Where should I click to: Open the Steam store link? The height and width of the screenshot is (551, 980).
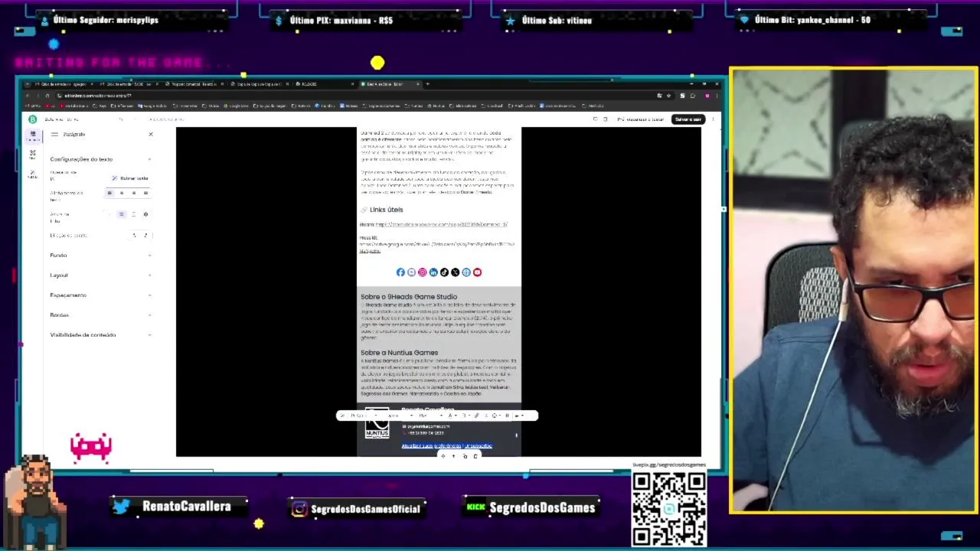[441, 225]
